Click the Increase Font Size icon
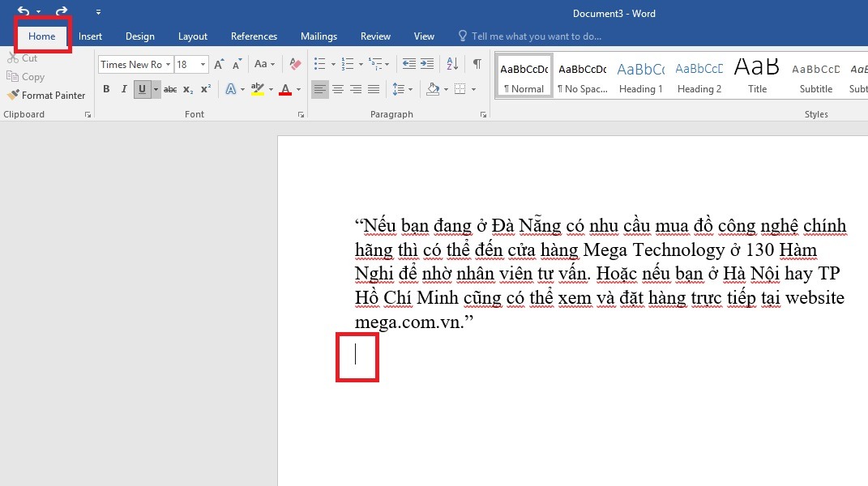This screenshot has width=868, height=486. pos(219,64)
